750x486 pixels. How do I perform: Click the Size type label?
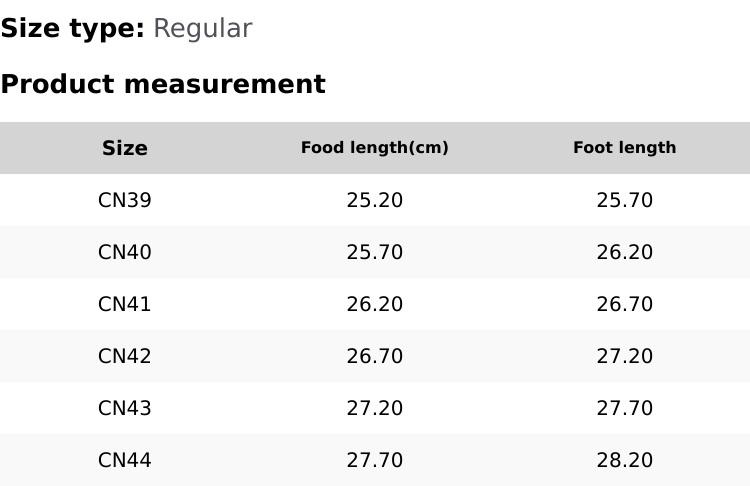[x=73, y=29]
